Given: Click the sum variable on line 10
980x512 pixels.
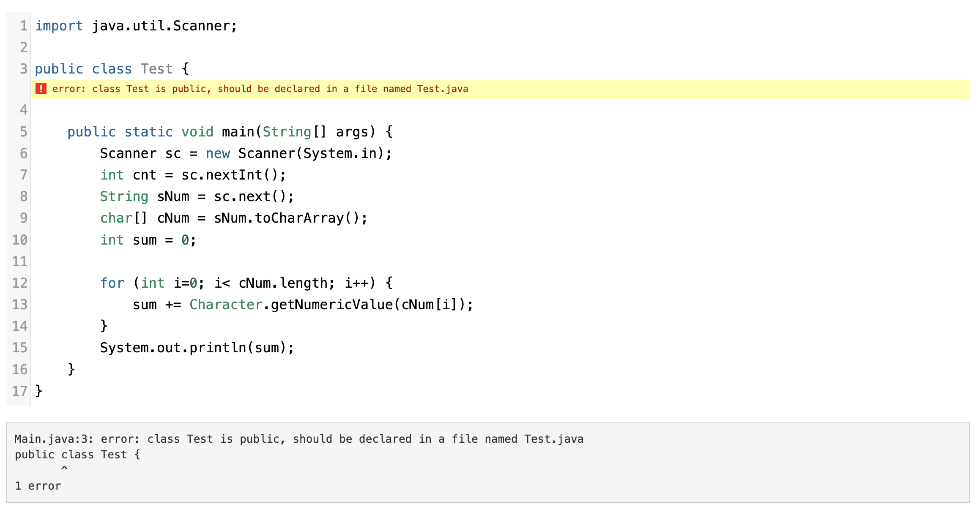Looking at the screenshot, I should click(x=145, y=240).
